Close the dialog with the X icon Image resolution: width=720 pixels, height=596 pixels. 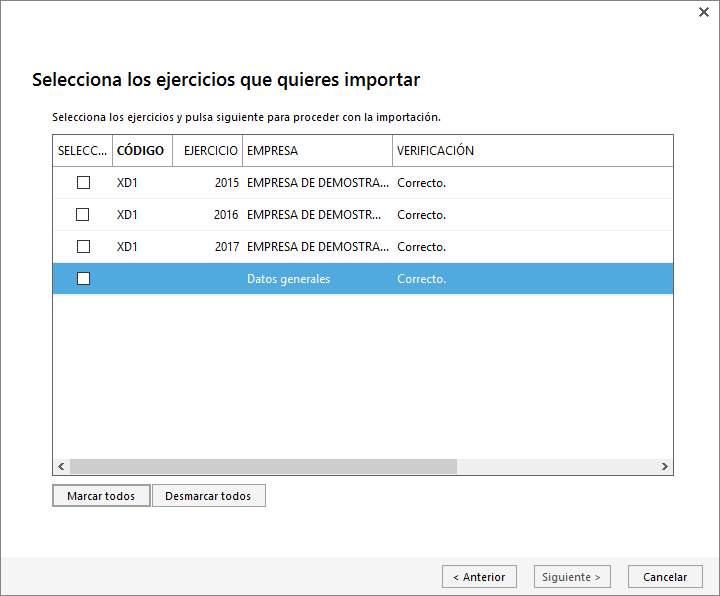(x=703, y=12)
